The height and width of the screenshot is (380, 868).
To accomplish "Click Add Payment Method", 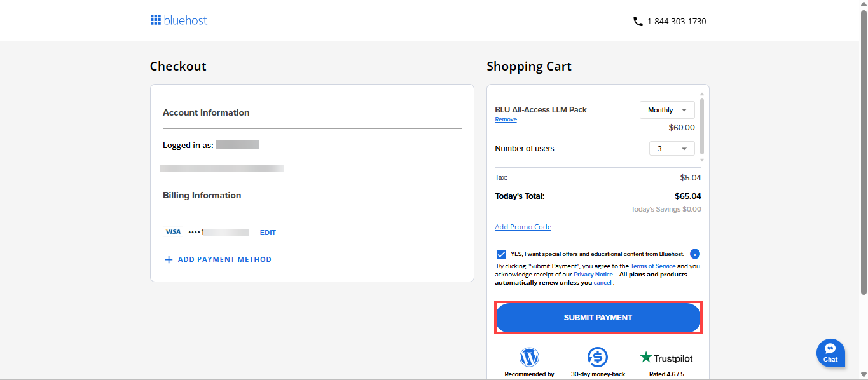I will (218, 259).
